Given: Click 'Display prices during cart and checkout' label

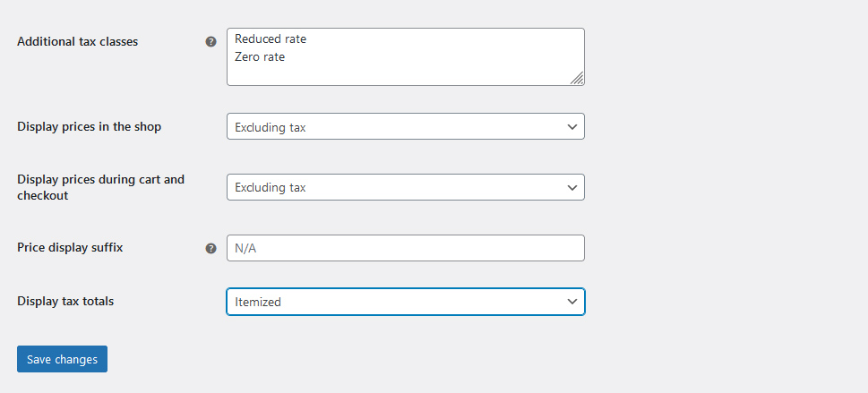Looking at the screenshot, I should pos(100,187).
